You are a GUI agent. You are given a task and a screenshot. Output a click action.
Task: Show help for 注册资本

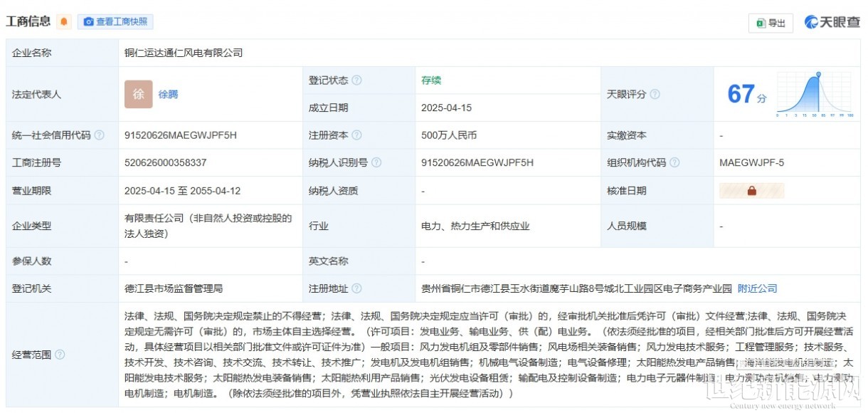point(356,135)
